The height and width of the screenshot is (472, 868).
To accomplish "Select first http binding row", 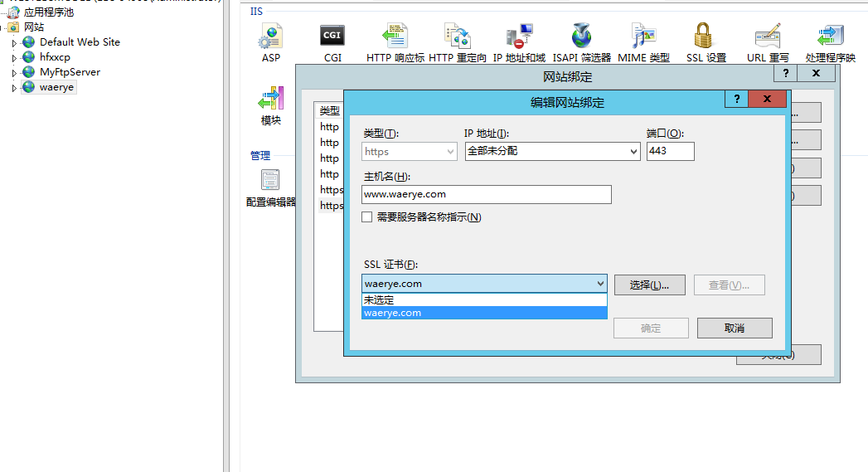I will [x=330, y=127].
